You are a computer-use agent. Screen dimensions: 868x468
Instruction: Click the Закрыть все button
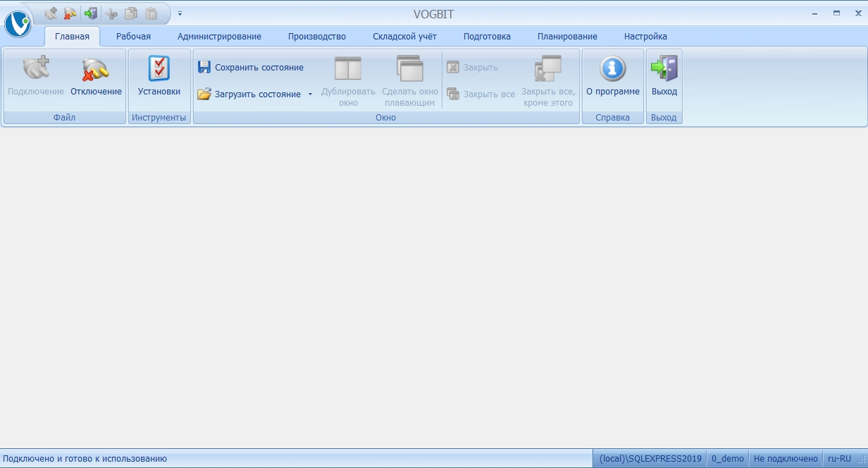(480, 94)
